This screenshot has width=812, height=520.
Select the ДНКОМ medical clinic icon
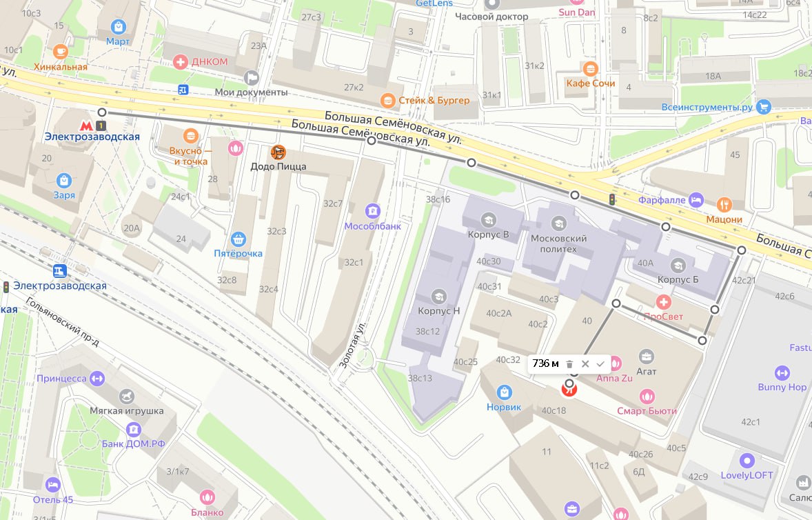pyautogui.click(x=180, y=62)
